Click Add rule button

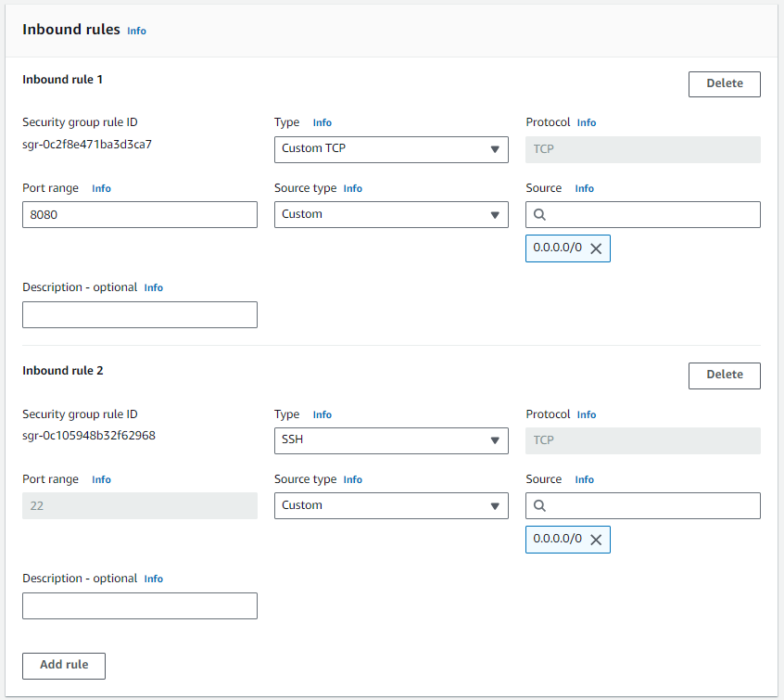point(64,666)
